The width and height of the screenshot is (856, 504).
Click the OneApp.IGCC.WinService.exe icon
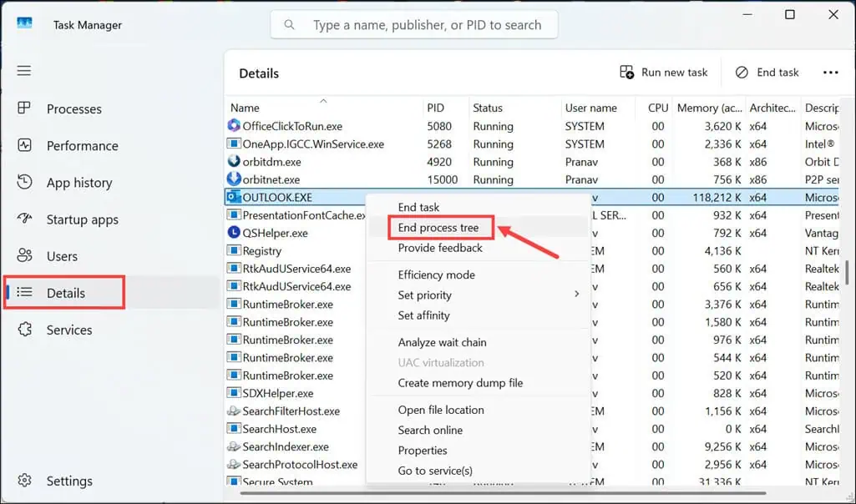tap(234, 144)
